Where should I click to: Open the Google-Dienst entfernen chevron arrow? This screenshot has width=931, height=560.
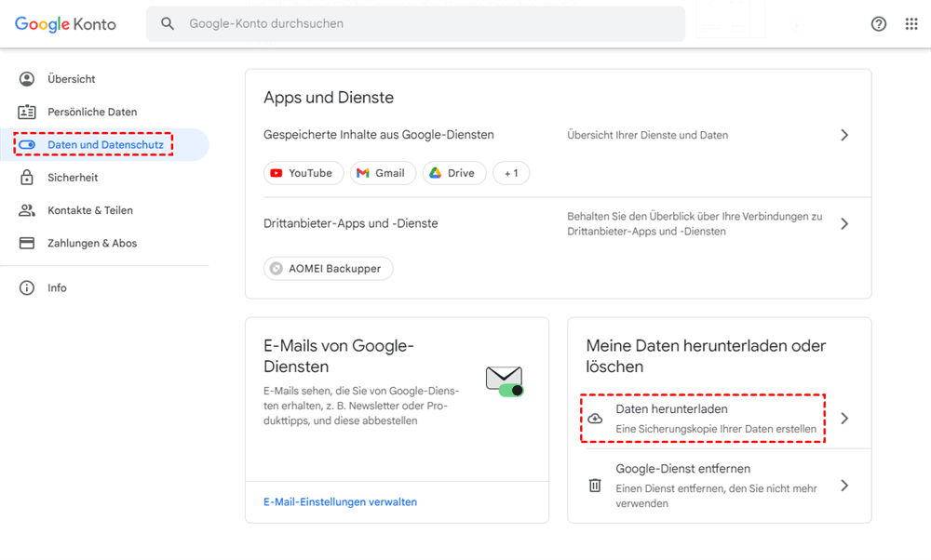(x=844, y=486)
